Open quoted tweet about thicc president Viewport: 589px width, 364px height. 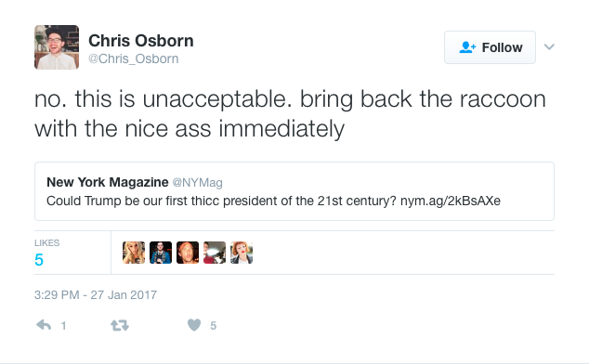(294, 191)
